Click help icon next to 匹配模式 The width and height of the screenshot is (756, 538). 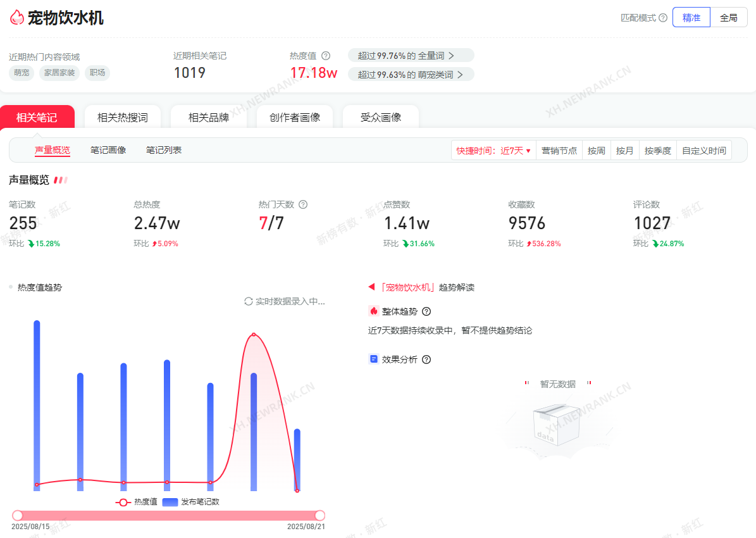point(663,18)
